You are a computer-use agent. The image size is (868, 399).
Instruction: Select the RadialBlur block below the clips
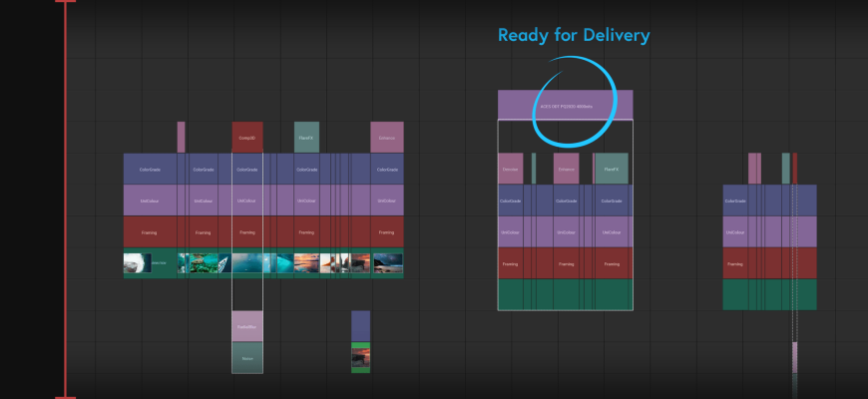246,326
